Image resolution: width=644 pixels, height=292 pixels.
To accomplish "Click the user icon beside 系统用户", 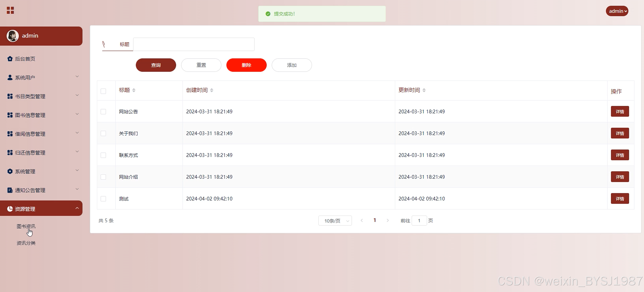I will (10, 78).
